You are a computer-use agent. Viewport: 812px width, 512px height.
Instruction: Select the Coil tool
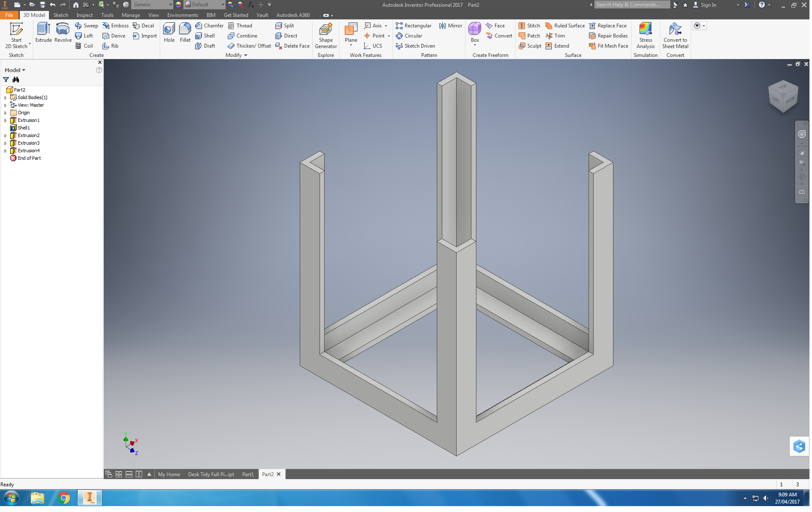84,46
